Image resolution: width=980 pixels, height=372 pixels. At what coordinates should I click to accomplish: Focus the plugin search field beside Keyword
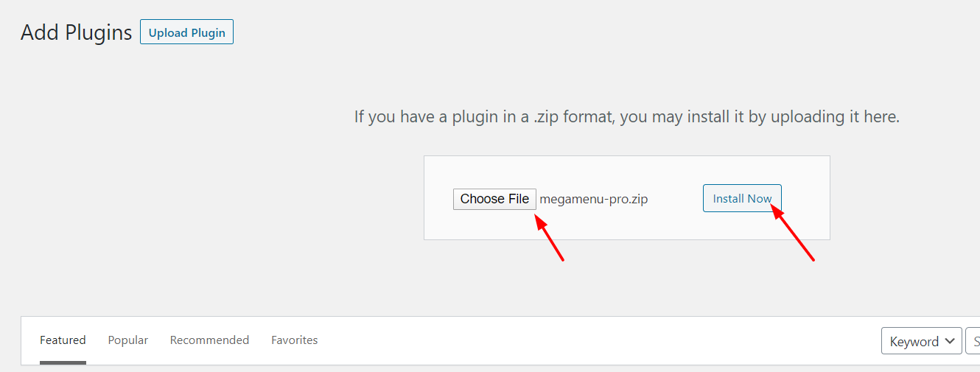[x=973, y=341]
